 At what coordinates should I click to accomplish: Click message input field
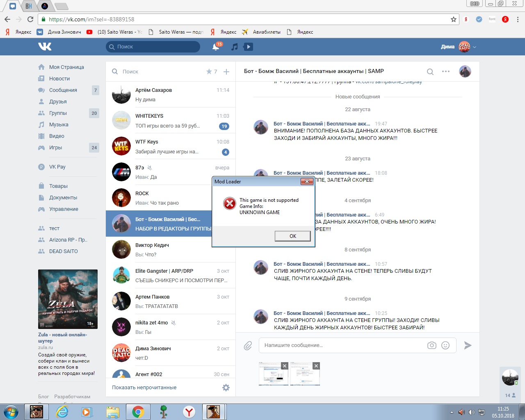point(342,345)
